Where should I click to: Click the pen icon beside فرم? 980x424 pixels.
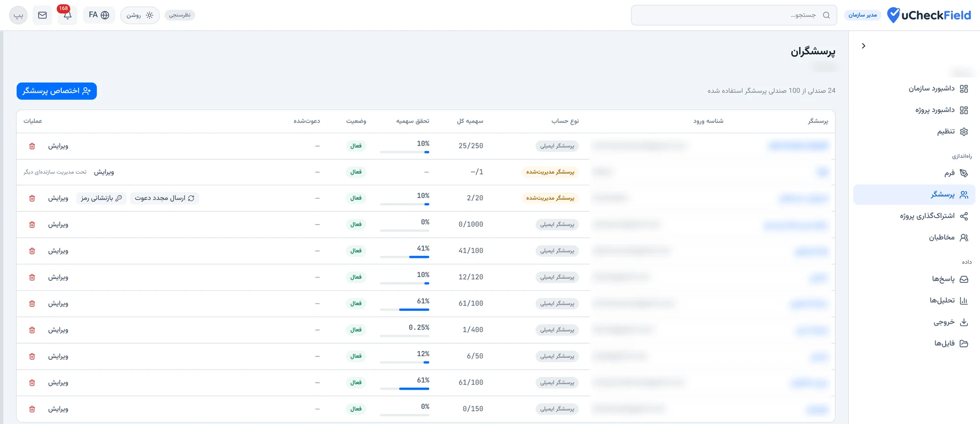964,173
